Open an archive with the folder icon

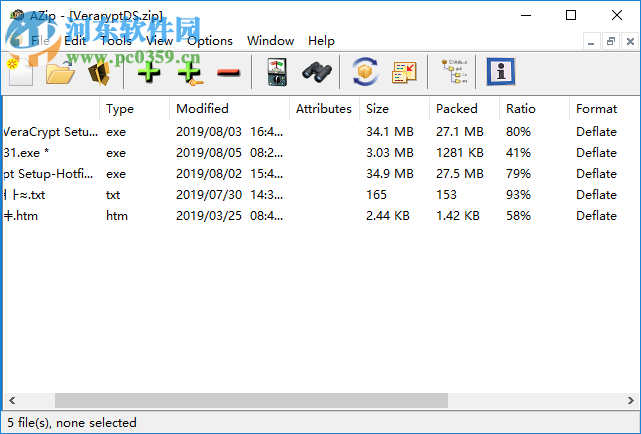coord(60,72)
